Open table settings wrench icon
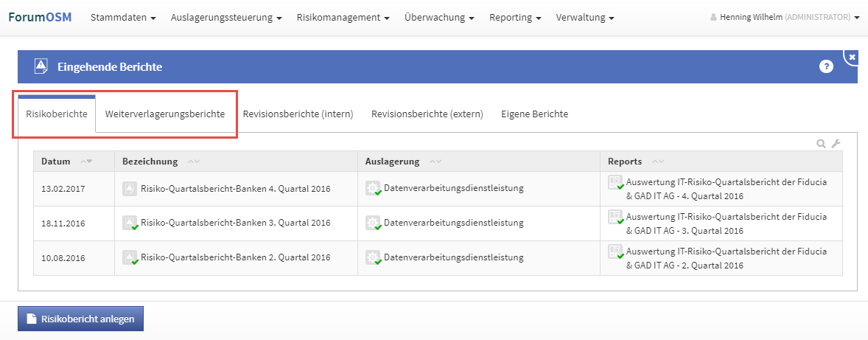Image resolution: width=868 pixels, height=340 pixels. (x=836, y=144)
